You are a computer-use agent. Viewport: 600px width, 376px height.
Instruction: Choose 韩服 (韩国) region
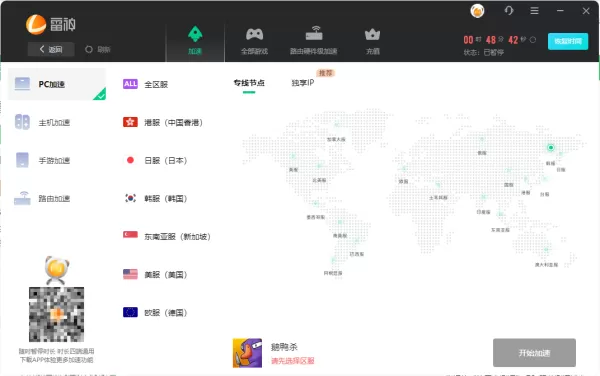[155, 199]
